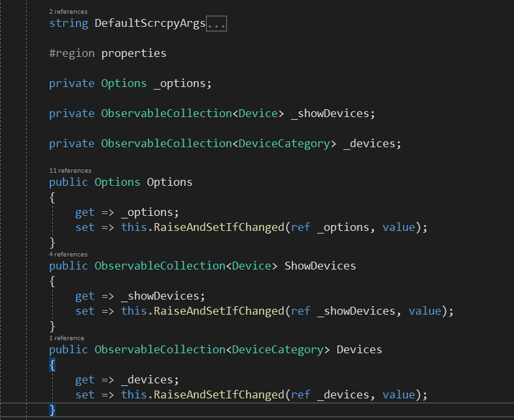
Task: Click 'set' in the ShowDevices property
Action: 84,311
